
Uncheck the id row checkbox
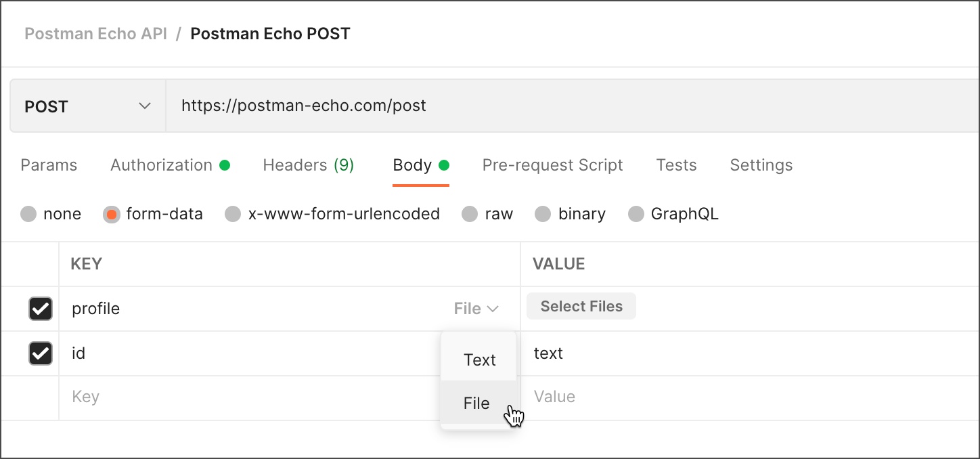pos(41,353)
